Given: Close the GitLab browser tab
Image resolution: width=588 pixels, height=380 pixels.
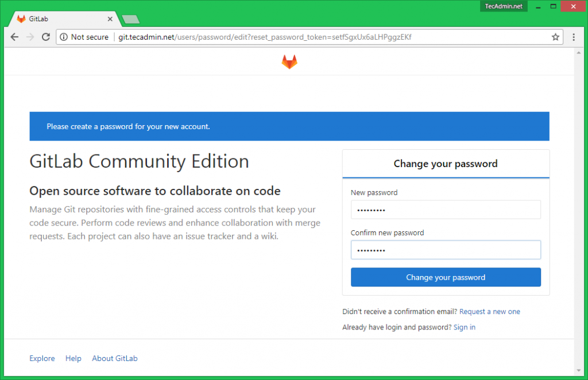Looking at the screenshot, I should pyautogui.click(x=110, y=19).
